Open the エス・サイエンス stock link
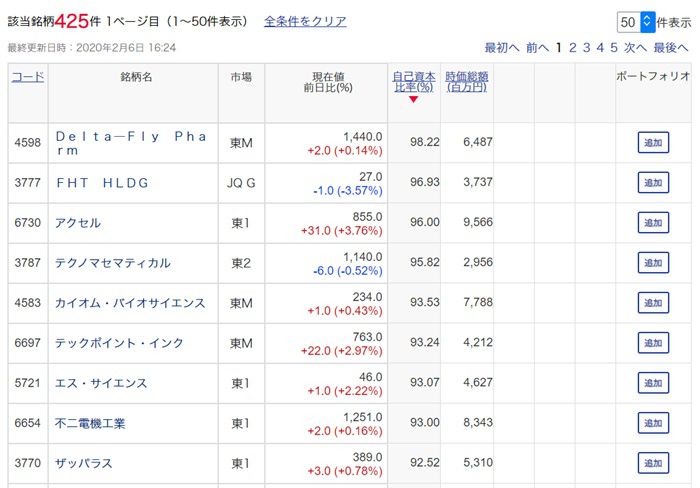700x488 pixels. point(101,383)
